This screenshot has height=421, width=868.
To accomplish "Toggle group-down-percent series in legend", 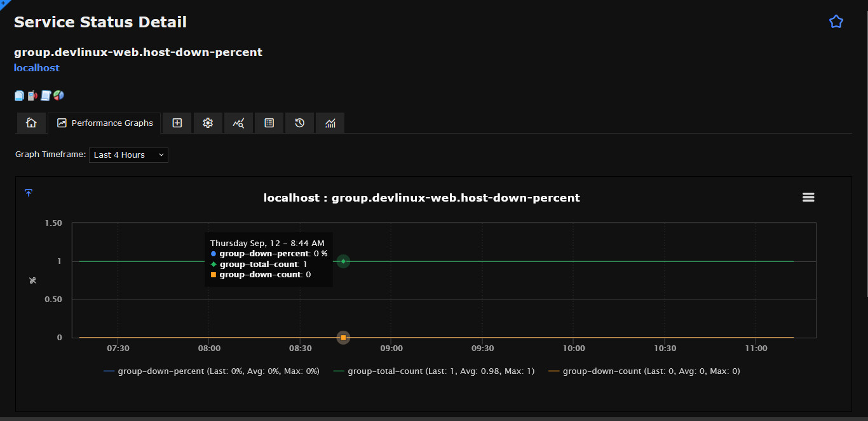I will point(212,371).
